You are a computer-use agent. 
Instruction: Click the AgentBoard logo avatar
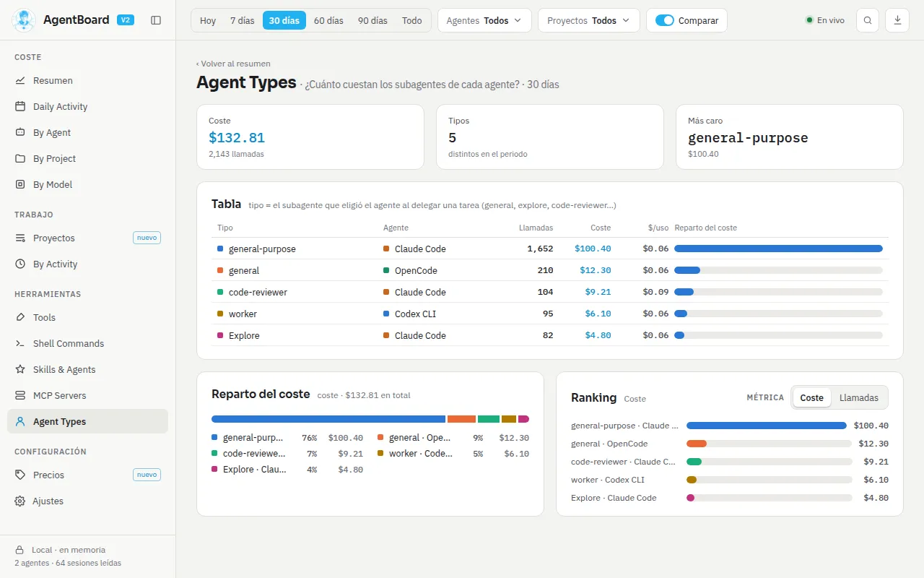24,20
